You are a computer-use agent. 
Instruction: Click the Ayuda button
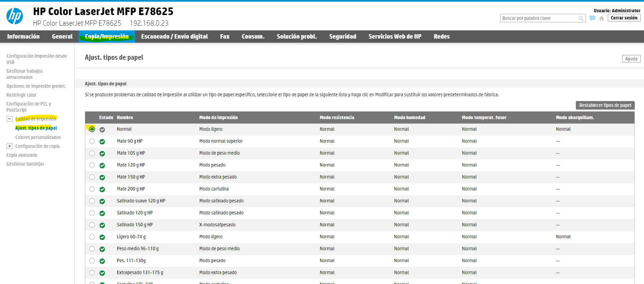click(631, 59)
